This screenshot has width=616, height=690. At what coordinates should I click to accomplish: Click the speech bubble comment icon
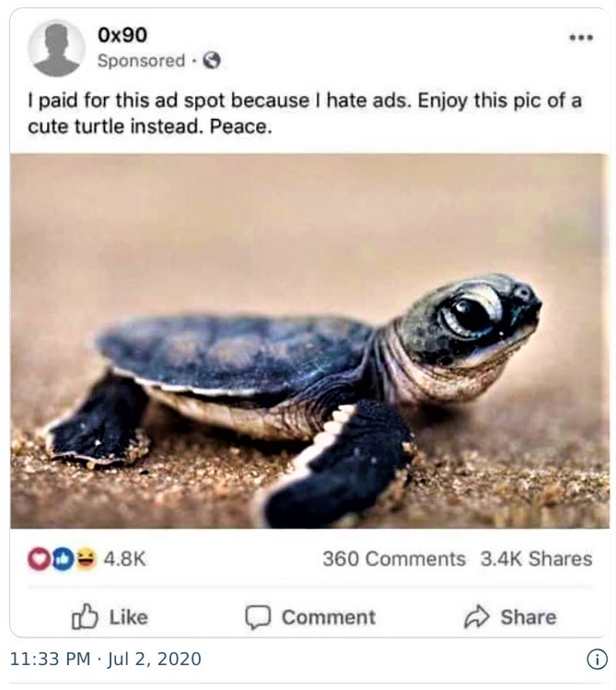coord(257,617)
